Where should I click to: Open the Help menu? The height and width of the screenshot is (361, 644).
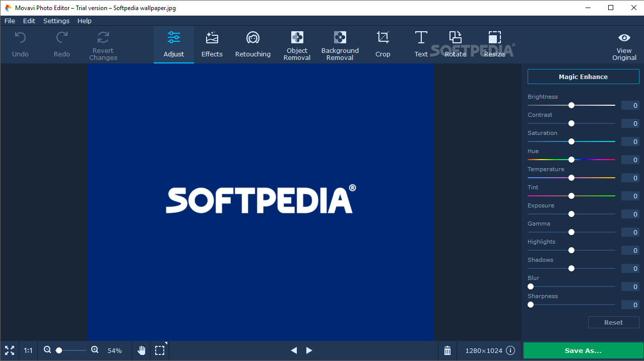(x=85, y=21)
